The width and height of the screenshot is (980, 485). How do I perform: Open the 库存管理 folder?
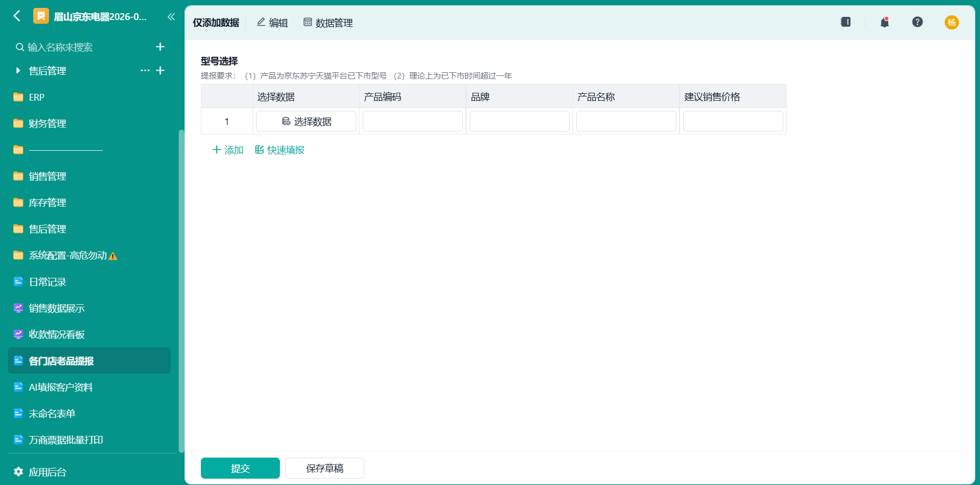tap(89, 202)
